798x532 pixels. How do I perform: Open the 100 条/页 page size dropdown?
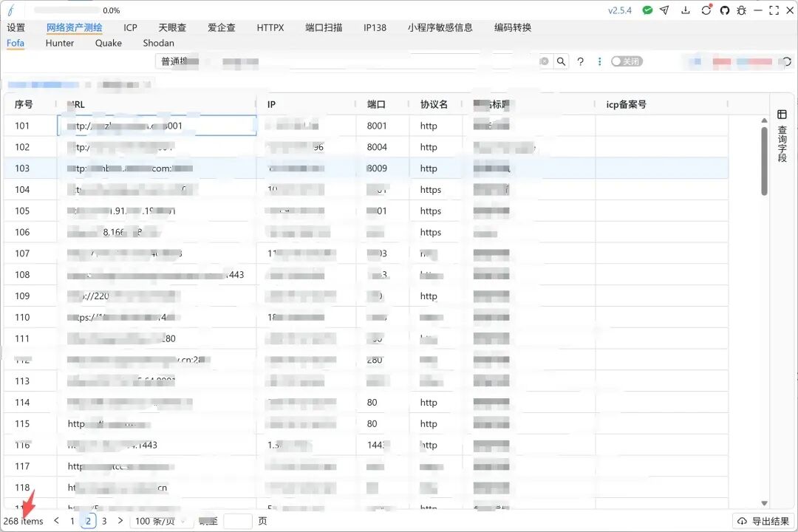160,521
